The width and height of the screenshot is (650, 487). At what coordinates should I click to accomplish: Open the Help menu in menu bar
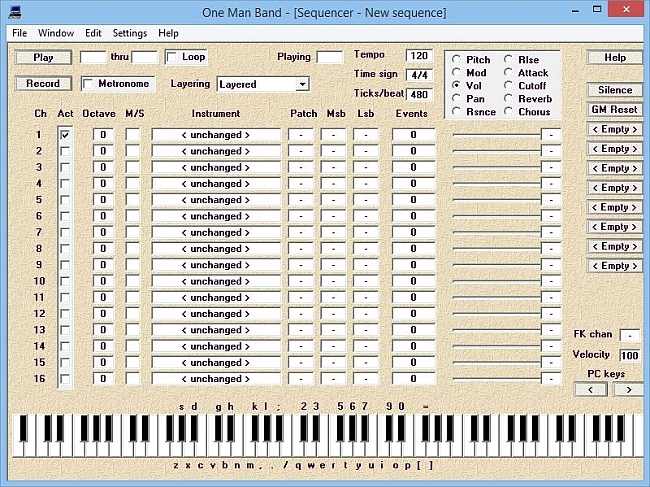coord(168,33)
